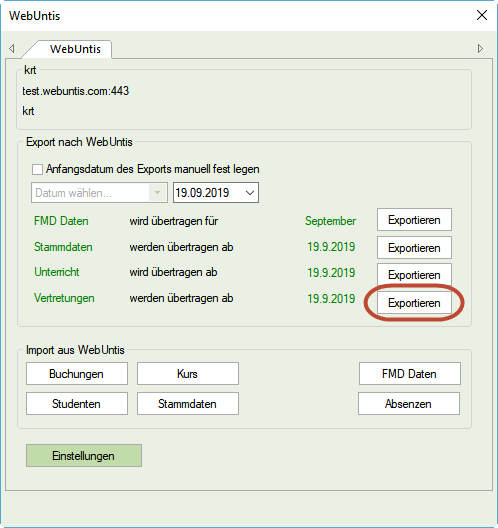Screen dimensions: 498x528
Task: Import Absenzen from WebUntis
Action: pos(409,403)
